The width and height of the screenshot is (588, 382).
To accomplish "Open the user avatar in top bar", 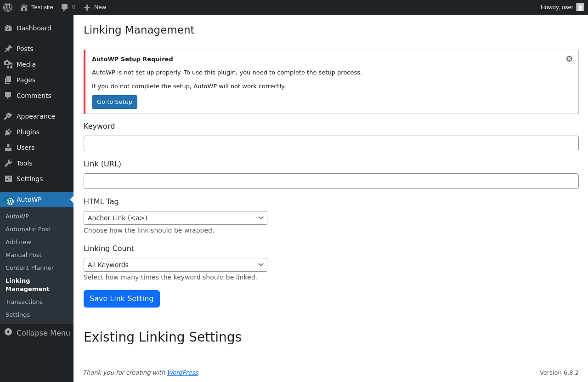I will pos(580,7).
